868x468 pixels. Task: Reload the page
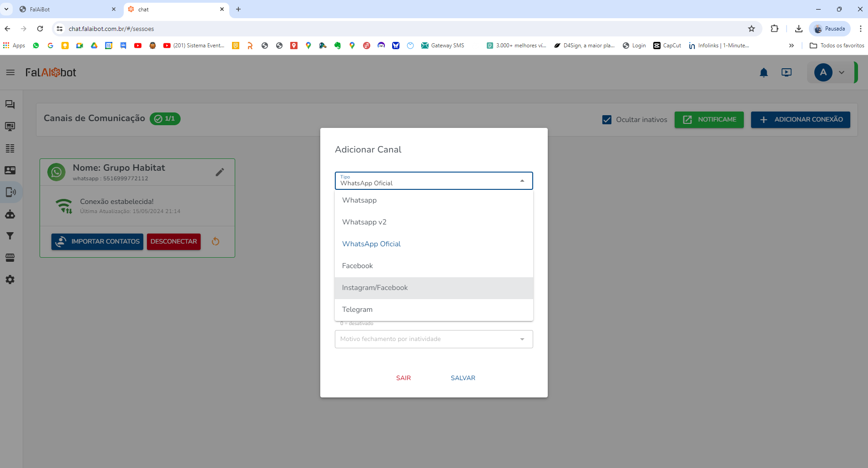pyautogui.click(x=40, y=29)
